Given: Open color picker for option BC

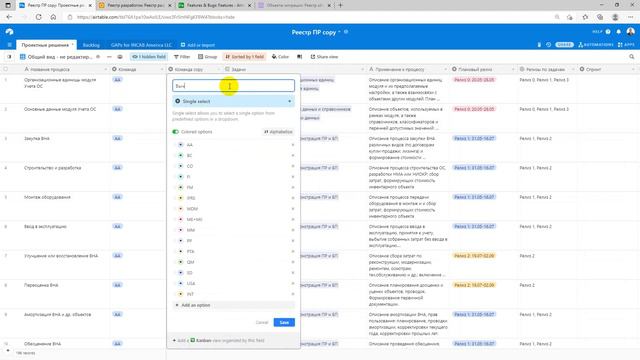Looking at the screenshot, I should pyautogui.click(x=180, y=156).
